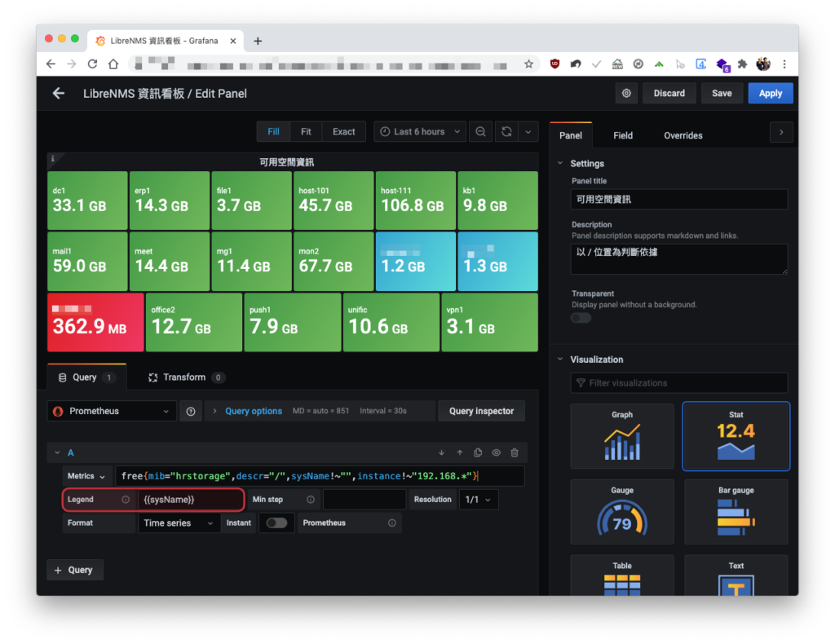Select the Stat visualization
835x644 pixels.
point(736,436)
